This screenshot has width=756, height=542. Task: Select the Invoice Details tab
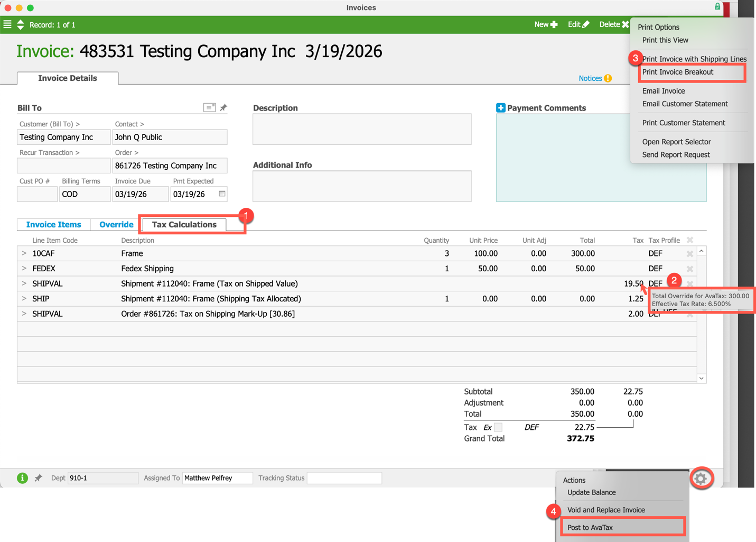click(68, 78)
